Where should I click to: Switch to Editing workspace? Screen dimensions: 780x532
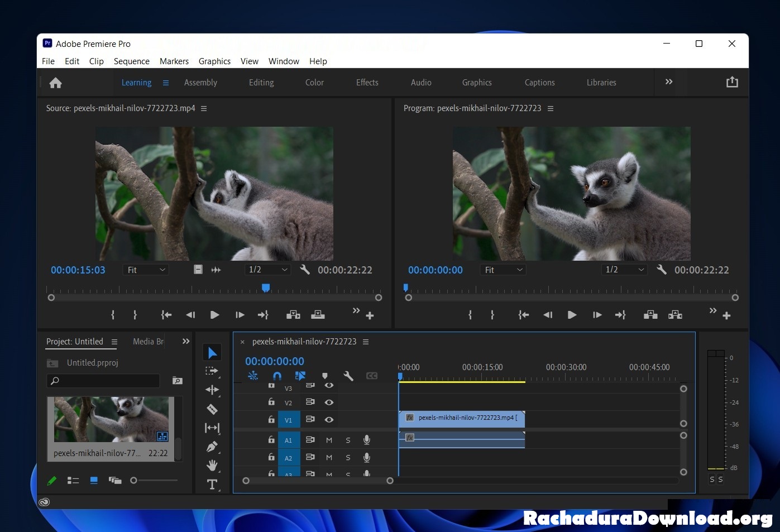pyautogui.click(x=261, y=83)
